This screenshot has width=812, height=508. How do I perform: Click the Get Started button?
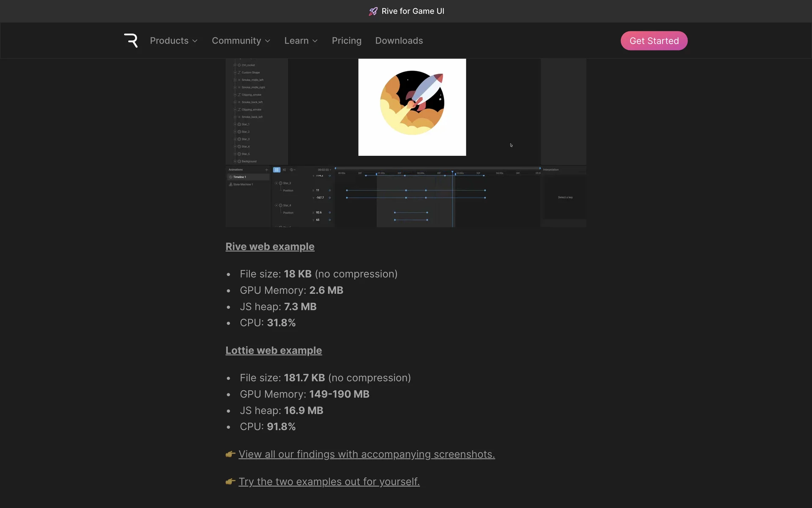pos(654,41)
